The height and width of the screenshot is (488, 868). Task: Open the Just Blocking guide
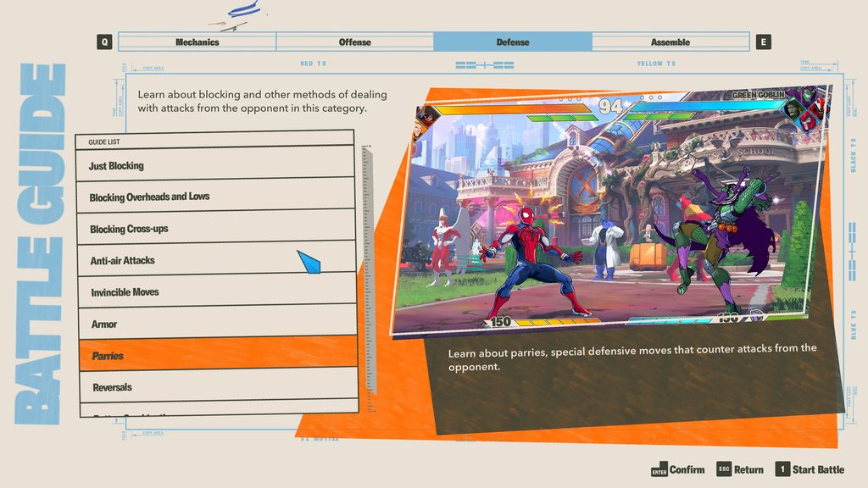pos(214,164)
